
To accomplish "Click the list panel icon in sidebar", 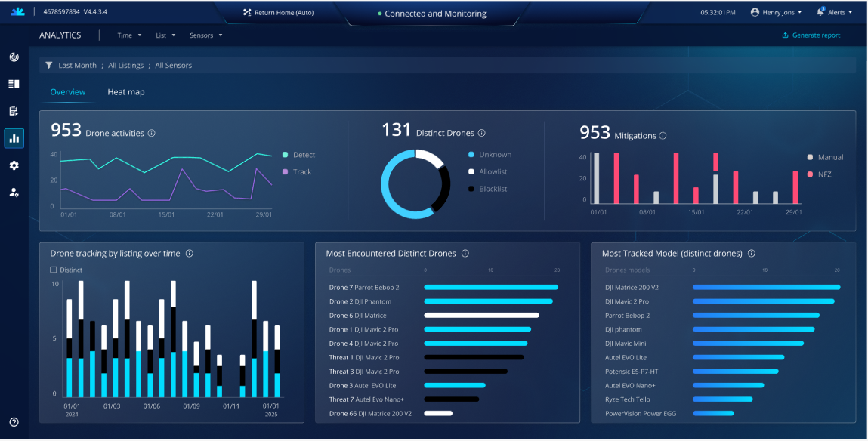I will (x=14, y=84).
